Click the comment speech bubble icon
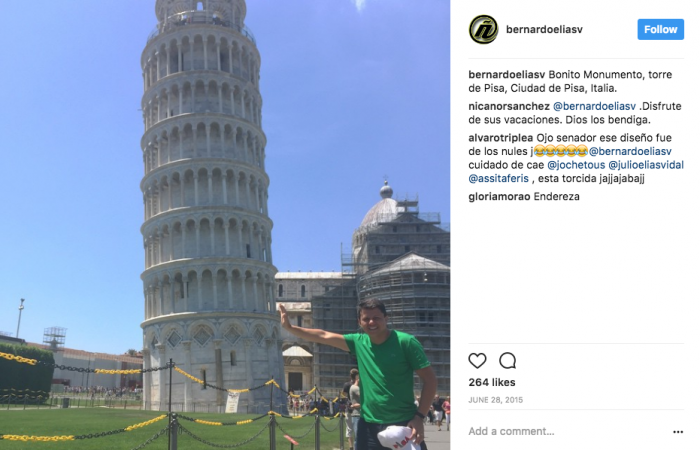Screen dimensions: 700x450 click(x=508, y=360)
